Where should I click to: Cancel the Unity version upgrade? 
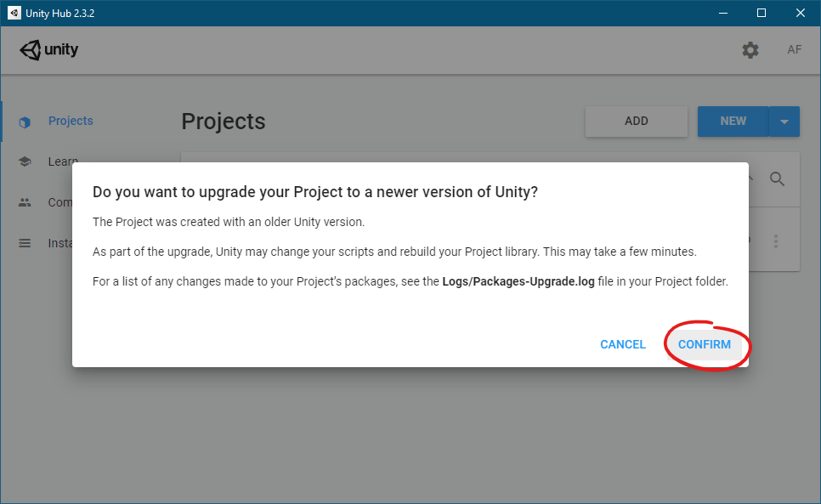(x=623, y=344)
